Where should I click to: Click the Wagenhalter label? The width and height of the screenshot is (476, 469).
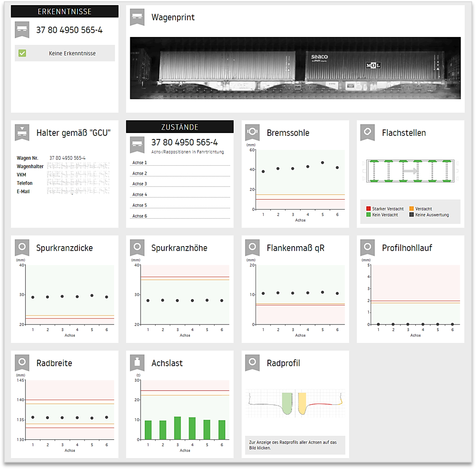30,167
